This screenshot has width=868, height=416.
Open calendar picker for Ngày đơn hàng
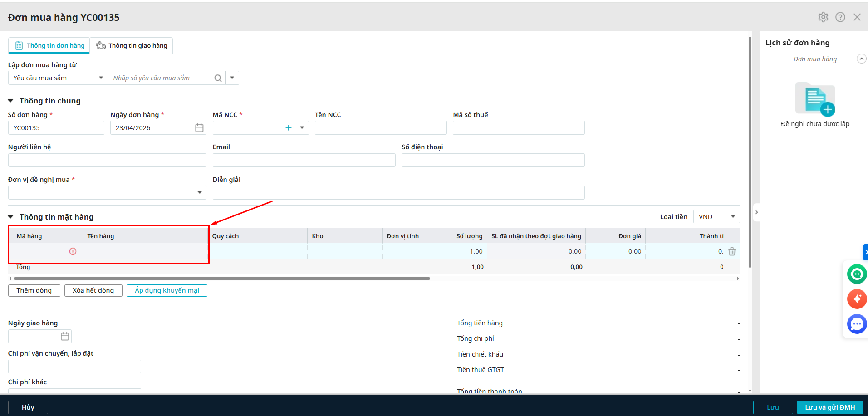199,128
